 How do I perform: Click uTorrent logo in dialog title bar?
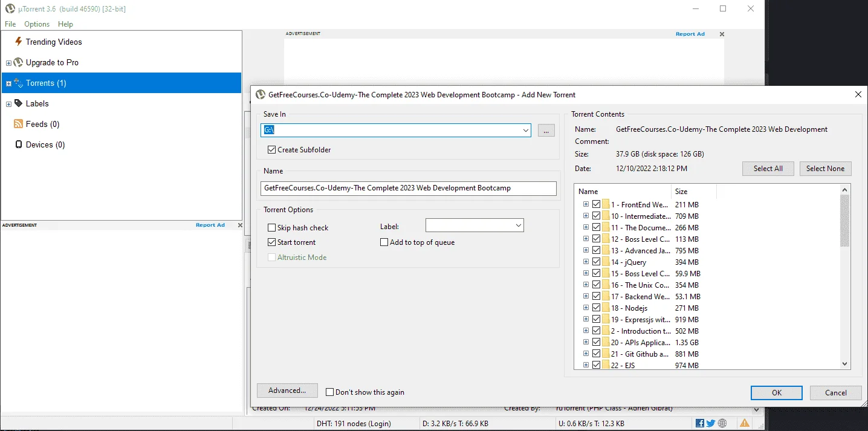(261, 94)
